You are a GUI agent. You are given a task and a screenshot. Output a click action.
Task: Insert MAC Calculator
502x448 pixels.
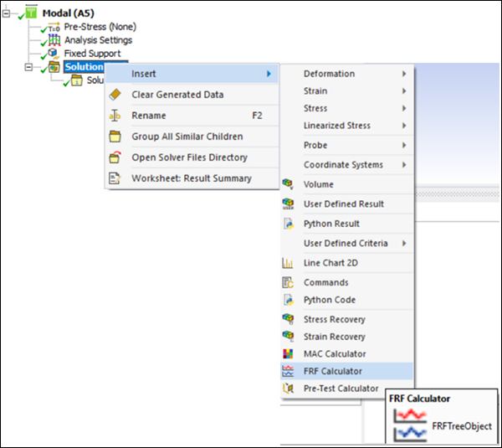tap(347, 353)
